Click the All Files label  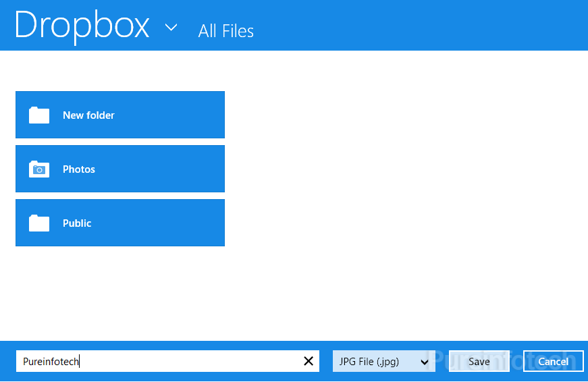[x=225, y=31]
